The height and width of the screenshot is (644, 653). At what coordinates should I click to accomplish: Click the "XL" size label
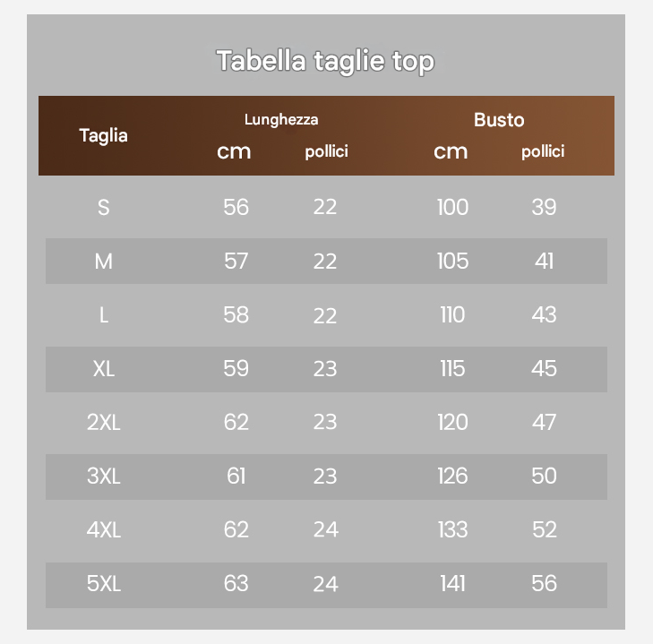point(104,368)
